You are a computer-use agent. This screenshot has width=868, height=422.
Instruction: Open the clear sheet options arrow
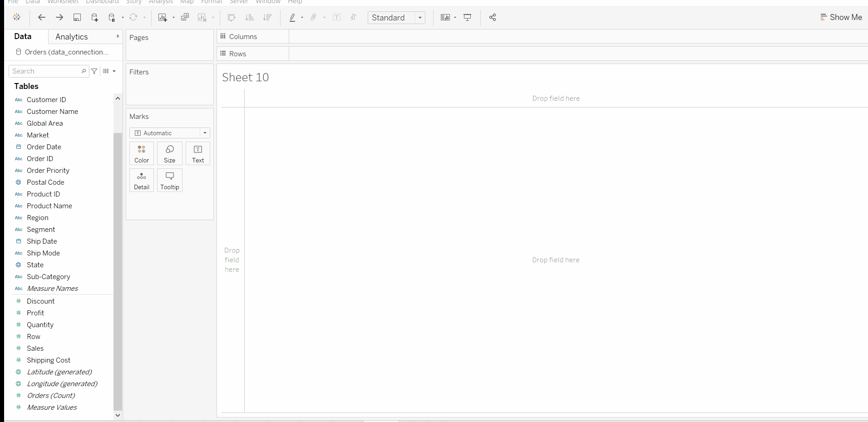click(x=213, y=18)
